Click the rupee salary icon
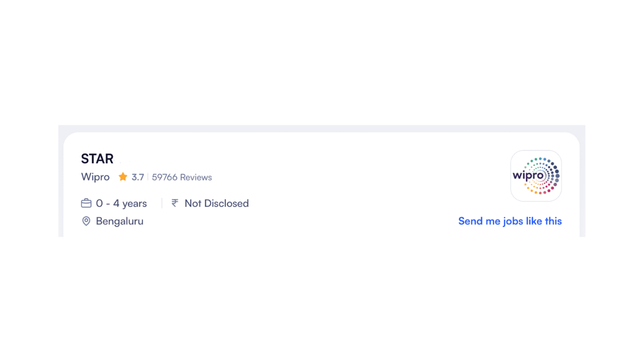Viewport: 644px width, 362px height. [x=175, y=203]
